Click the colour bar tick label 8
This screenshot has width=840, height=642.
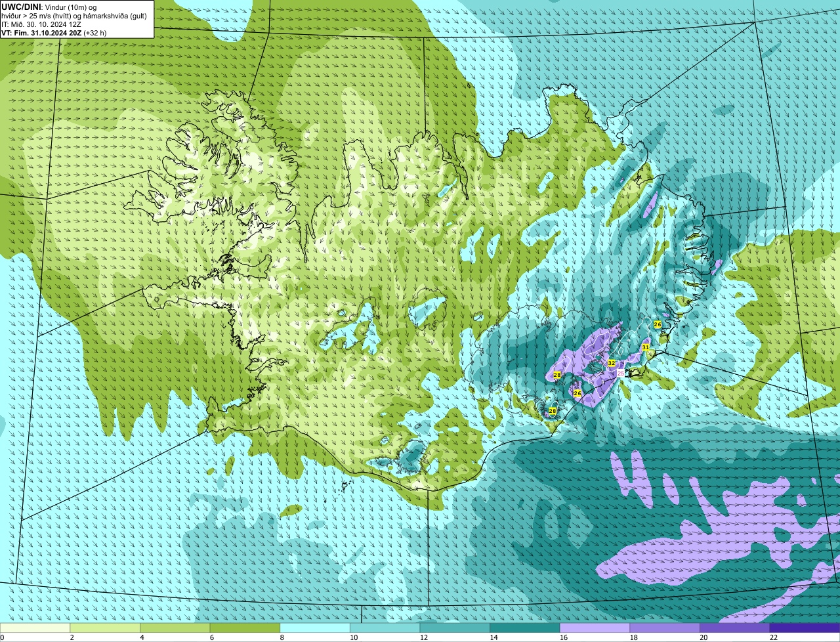(x=282, y=637)
